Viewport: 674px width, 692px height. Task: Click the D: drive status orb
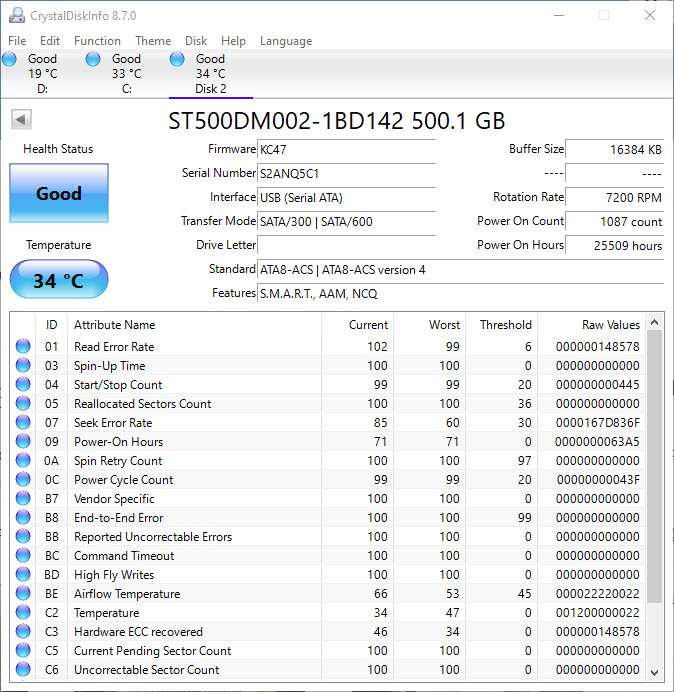[x=9, y=59]
